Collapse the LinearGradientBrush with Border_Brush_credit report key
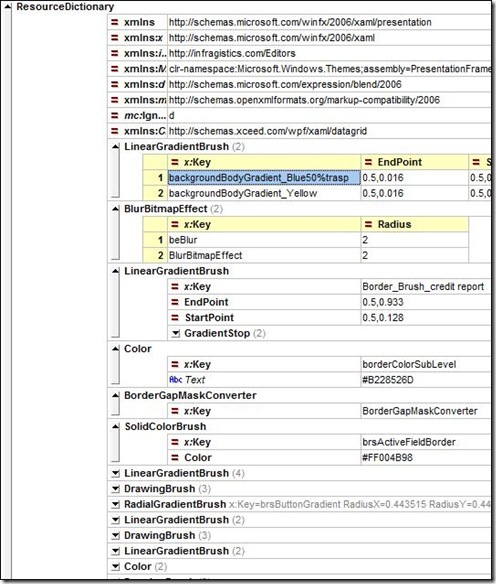The image size is (496, 584). [x=115, y=271]
